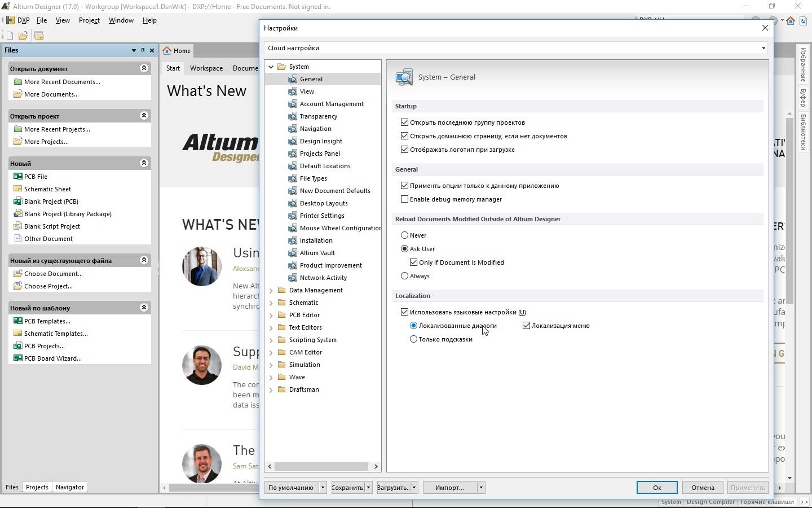Screen dimensions: 812x508
Task: Select the View settings page icon
Action: point(293,91)
